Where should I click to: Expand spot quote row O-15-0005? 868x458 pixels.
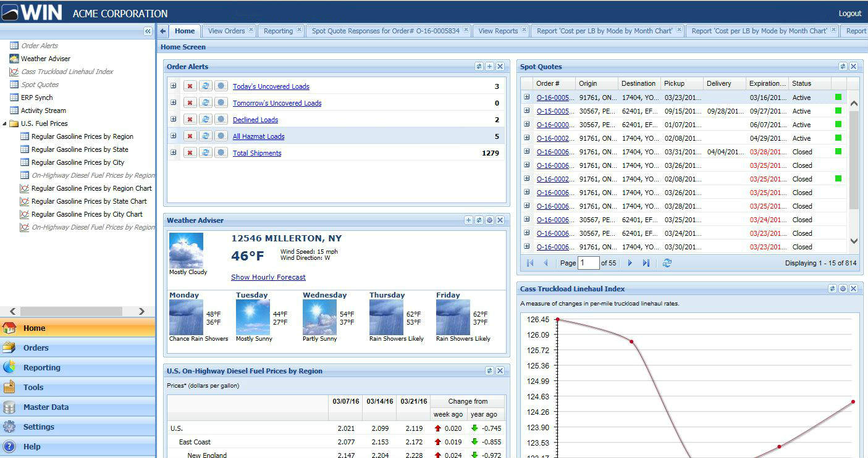[527, 110]
